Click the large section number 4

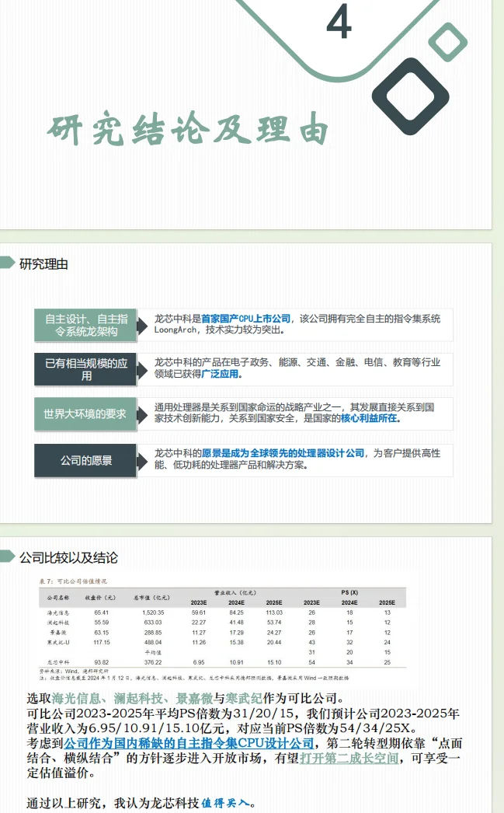coord(339,23)
